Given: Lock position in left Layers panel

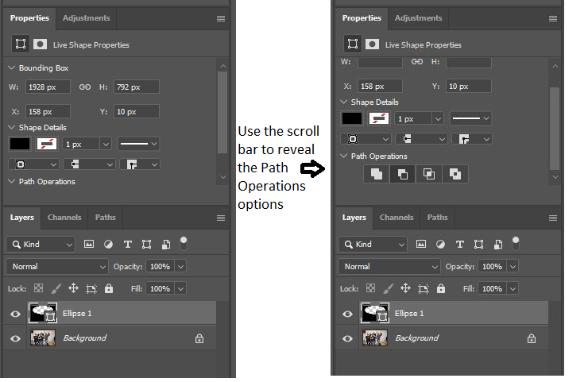Looking at the screenshot, I should [73, 288].
